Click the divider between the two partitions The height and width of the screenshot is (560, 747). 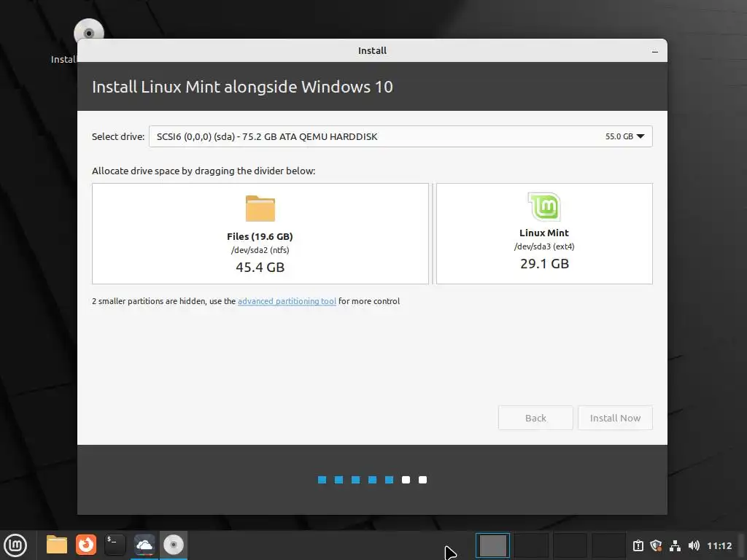point(433,233)
